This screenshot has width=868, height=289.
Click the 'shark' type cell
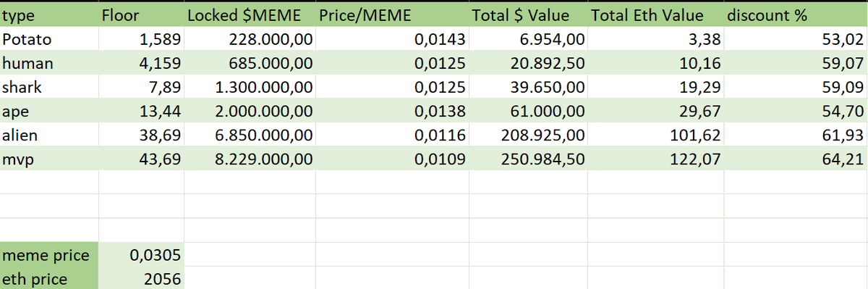pyautogui.click(x=49, y=87)
